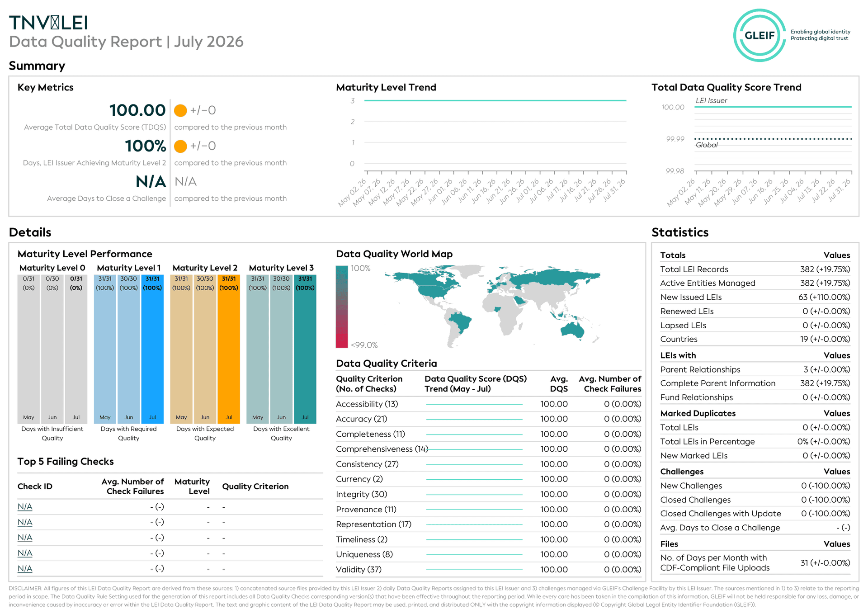The image size is (868, 614).
Task: Click the "Representation (17)" criterion row
Action: [x=488, y=524]
